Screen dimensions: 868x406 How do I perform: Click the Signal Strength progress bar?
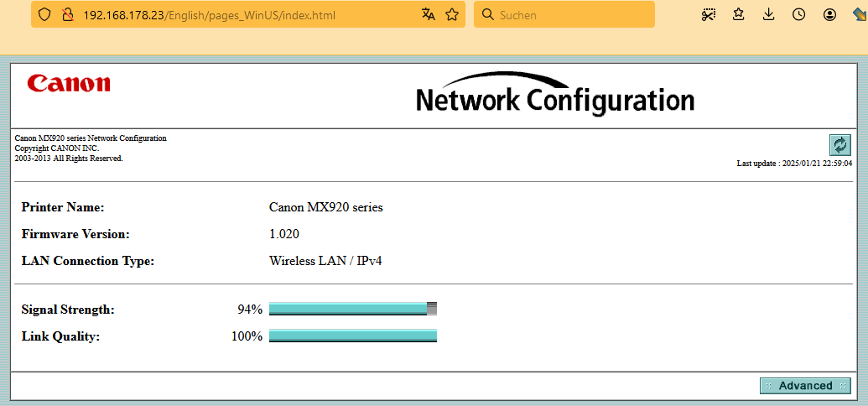click(x=353, y=309)
